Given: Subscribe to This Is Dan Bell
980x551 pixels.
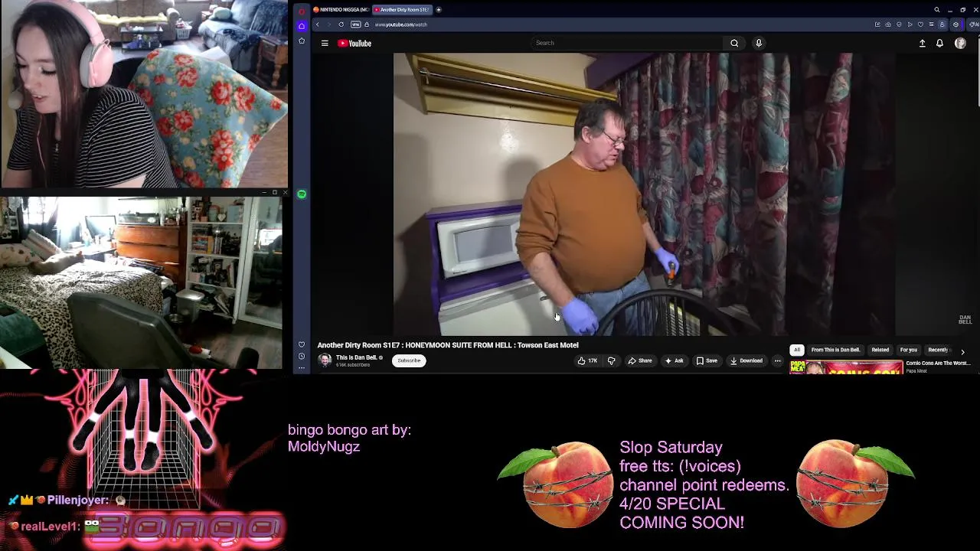Looking at the screenshot, I should [409, 360].
